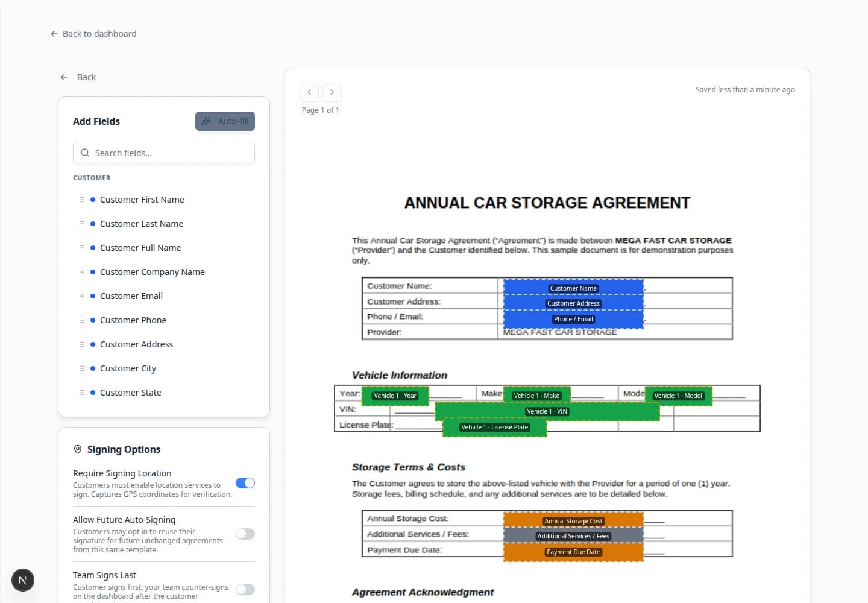
Task: Enable Allow Future Auto-Signing toggle
Action: pos(245,534)
